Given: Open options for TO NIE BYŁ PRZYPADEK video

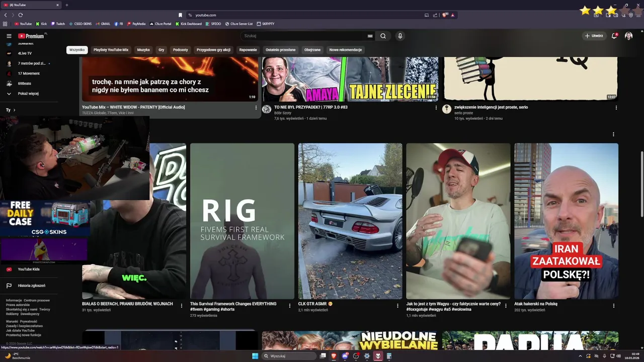Looking at the screenshot, I should [x=436, y=107].
